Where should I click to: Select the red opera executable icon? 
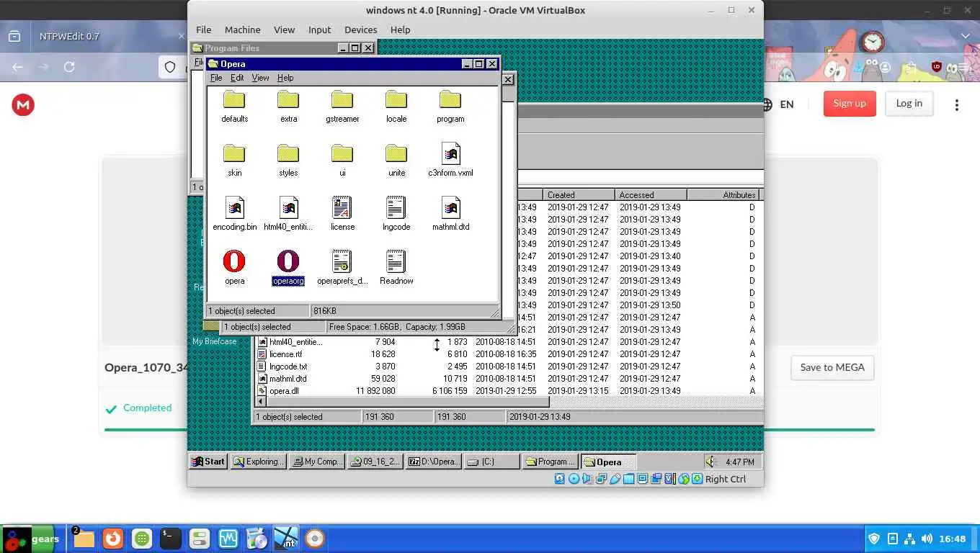[234, 261]
